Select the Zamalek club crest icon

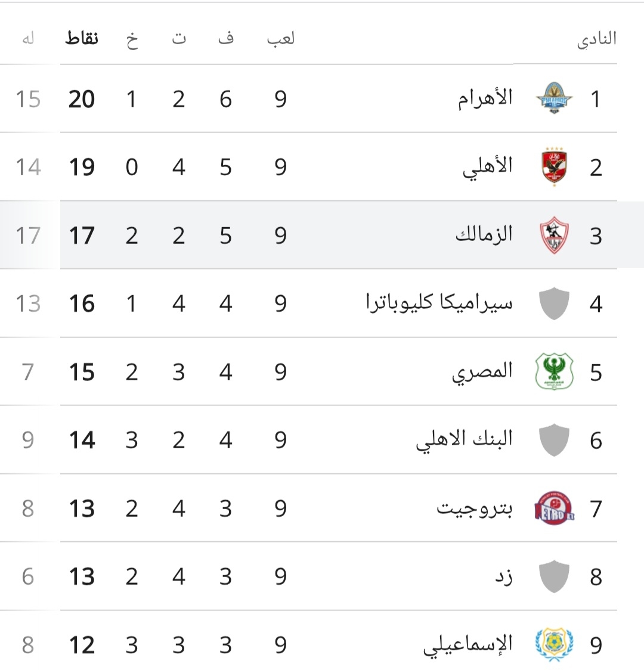click(554, 235)
